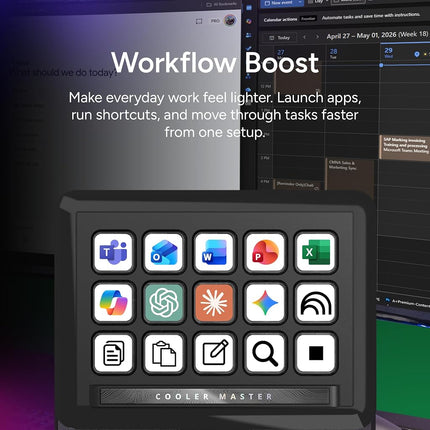Tap the clipboard paste key

click(x=164, y=353)
